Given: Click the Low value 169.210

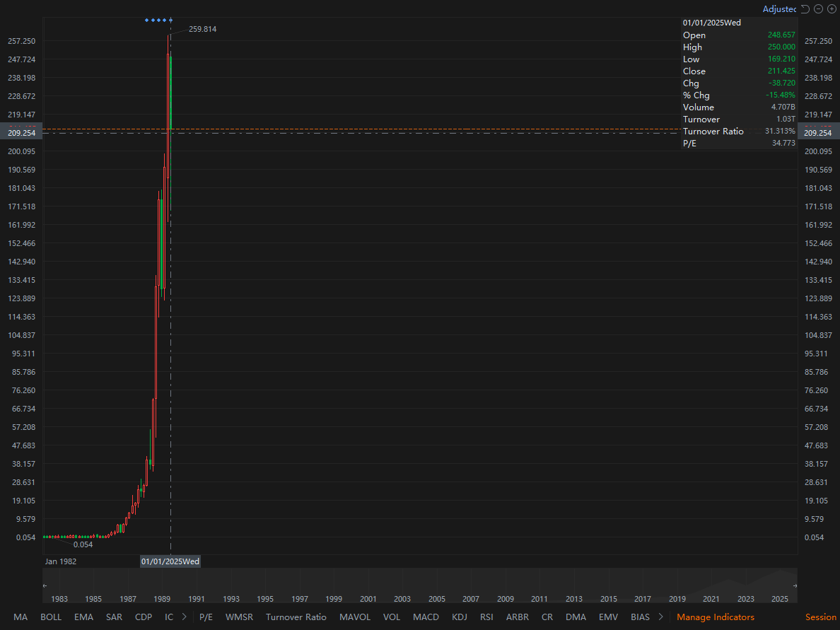Looking at the screenshot, I should point(781,59).
